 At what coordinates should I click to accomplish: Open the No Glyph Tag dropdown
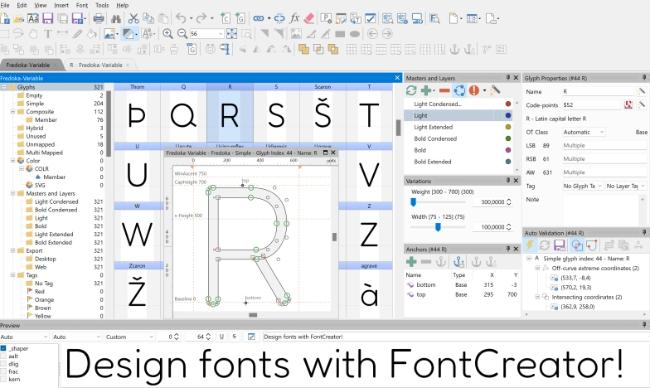click(582, 186)
